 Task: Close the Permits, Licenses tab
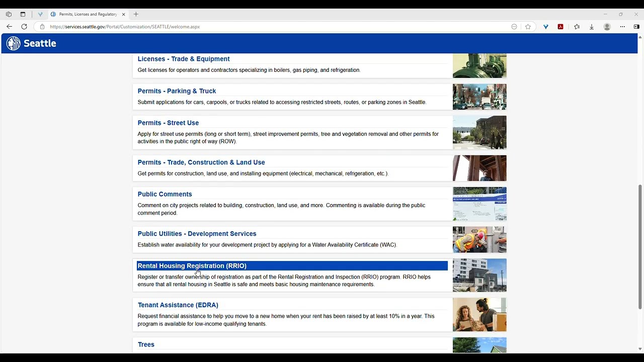pyautogui.click(x=123, y=14)
